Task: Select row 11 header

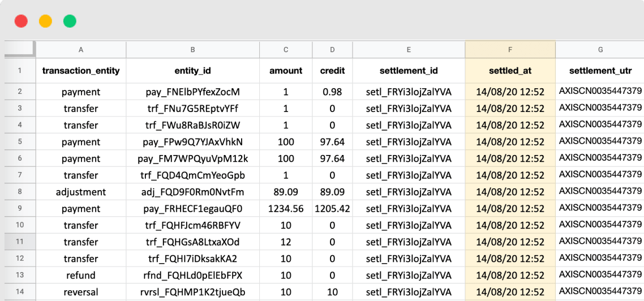Action: point(20,242)
